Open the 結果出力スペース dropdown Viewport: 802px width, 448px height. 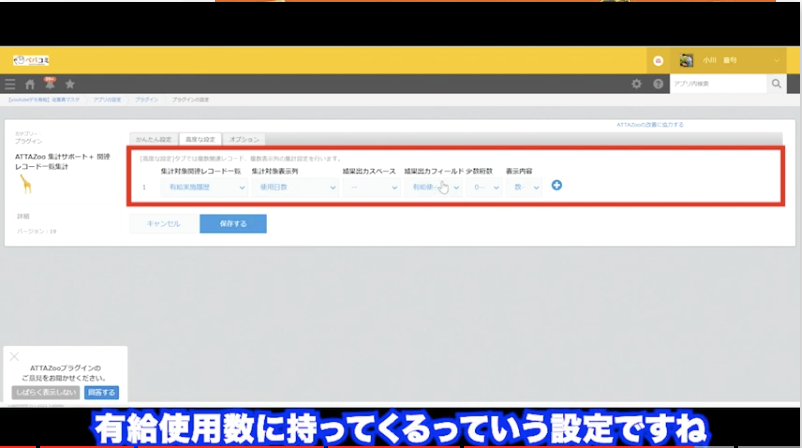pyautogui.click(x=369, y=186)
